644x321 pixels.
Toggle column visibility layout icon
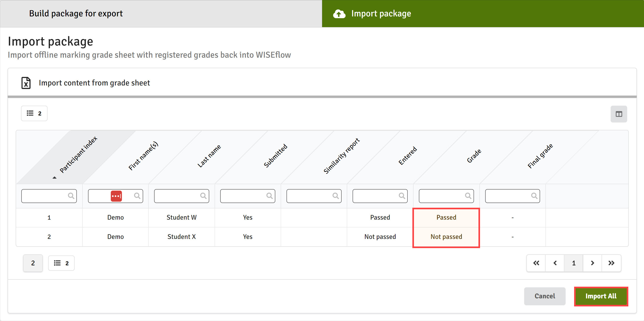click(x=619, y=114)
